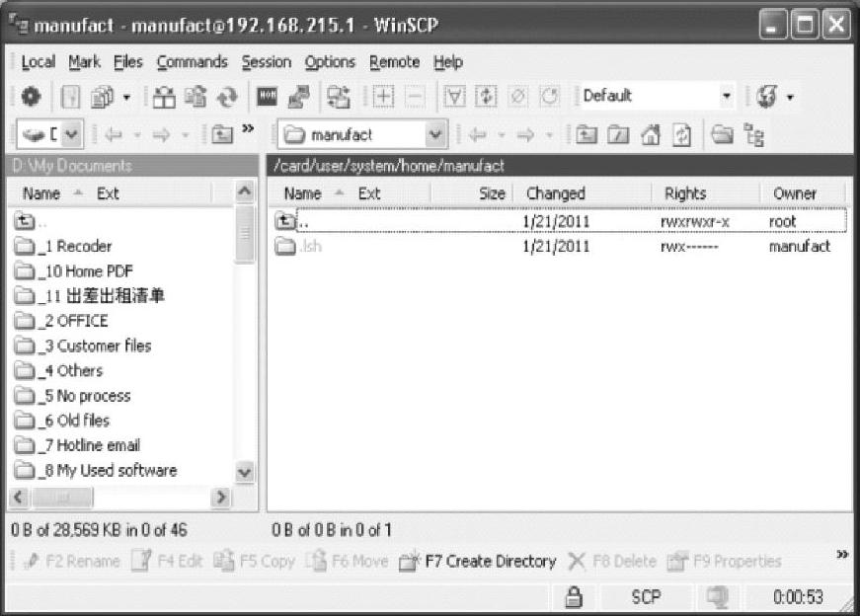Open the Commands menu
This screenshot has height=616, width=860.
tap(192, 62)
